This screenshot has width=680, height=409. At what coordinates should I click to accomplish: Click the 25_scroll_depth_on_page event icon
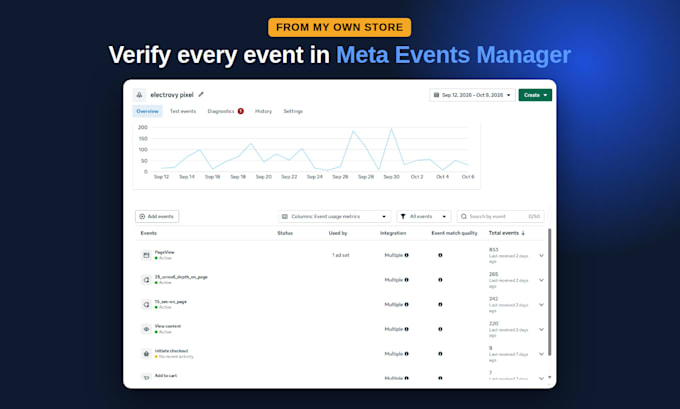click(146, 280)
